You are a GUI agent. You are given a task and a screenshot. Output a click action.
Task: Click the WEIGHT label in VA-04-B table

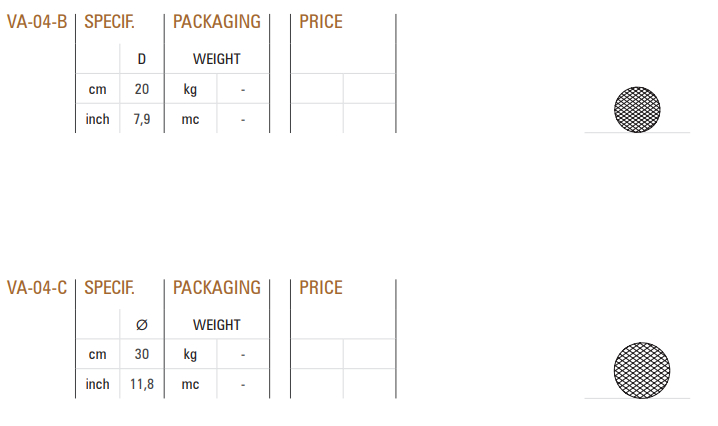(x=217, y=59)
